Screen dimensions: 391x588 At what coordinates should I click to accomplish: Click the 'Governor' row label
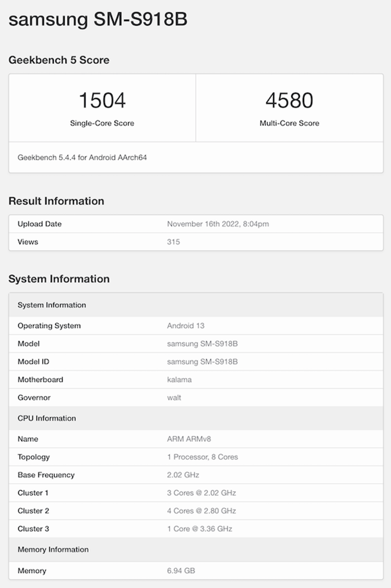pyautogui.click(x=34, y=398)
